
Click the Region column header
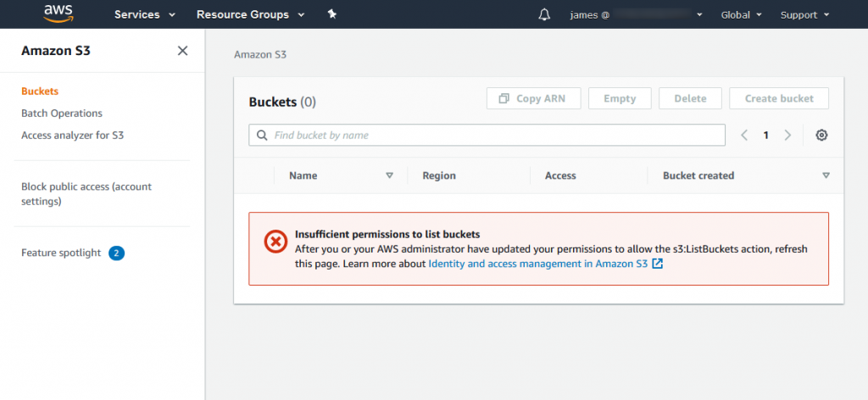coord(439,175)
